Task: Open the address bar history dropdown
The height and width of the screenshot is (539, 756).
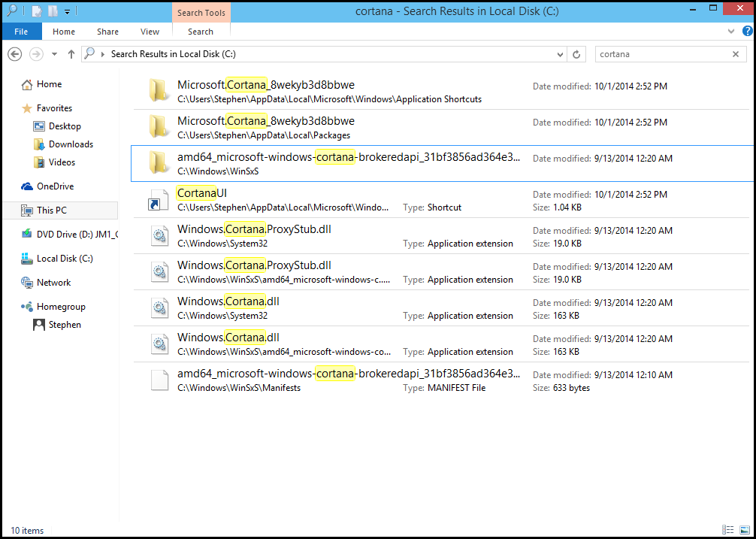Action: 560,54
